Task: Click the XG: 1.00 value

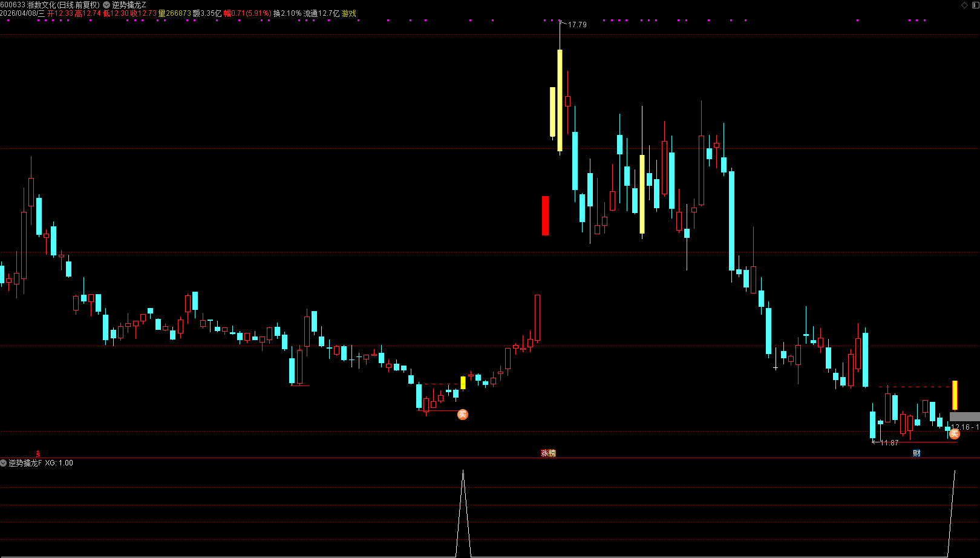Action: 59,463
